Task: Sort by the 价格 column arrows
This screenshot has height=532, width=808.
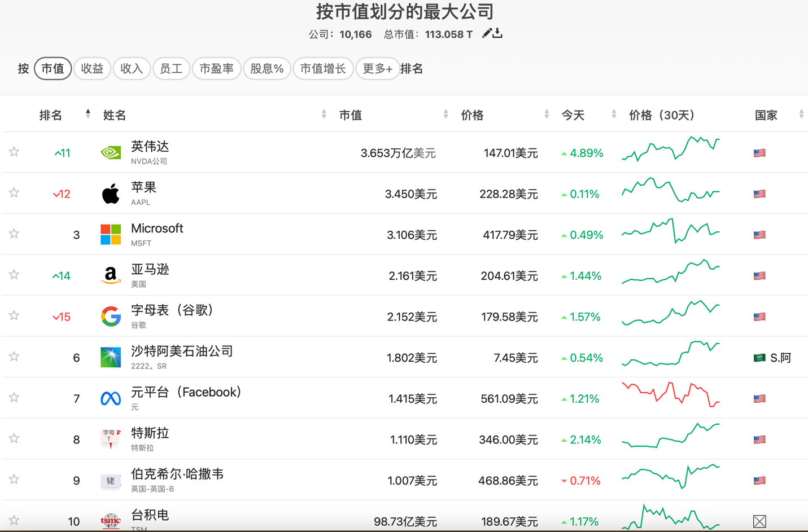Action: pos(547,114)
